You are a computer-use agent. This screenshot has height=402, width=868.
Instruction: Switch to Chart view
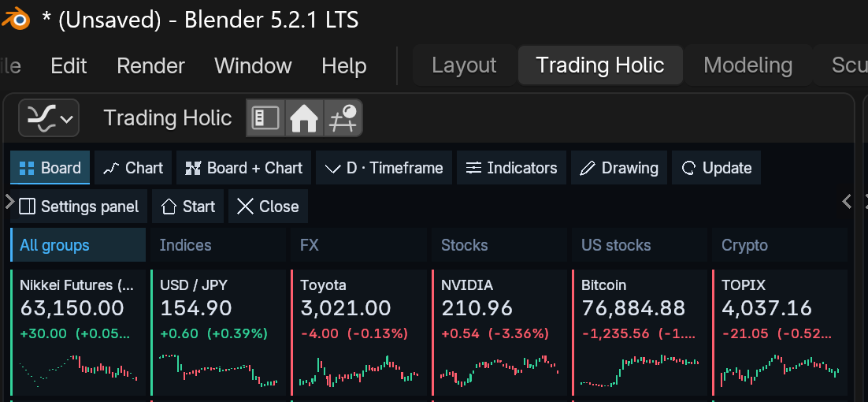[x=133, y=168]
